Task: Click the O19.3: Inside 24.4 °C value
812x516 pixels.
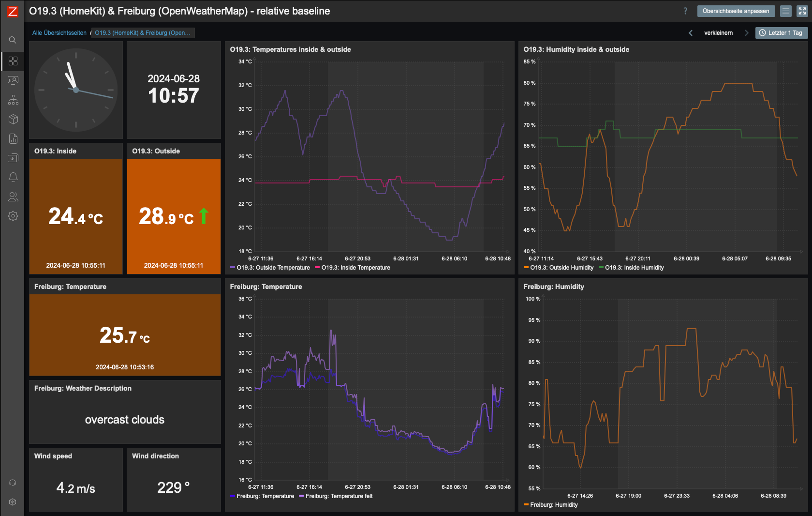Action: pyautogui.click(x=76, y=216)
